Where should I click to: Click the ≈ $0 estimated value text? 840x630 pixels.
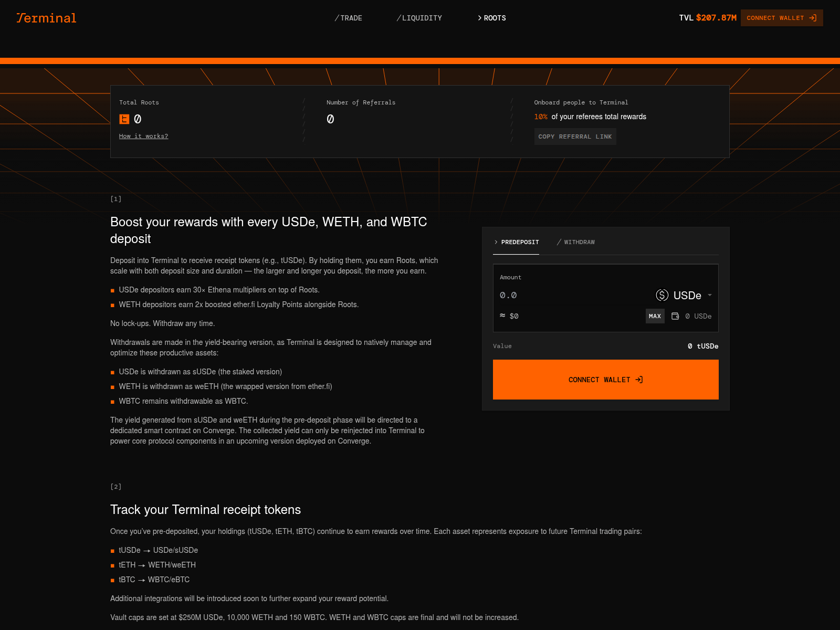509,316
